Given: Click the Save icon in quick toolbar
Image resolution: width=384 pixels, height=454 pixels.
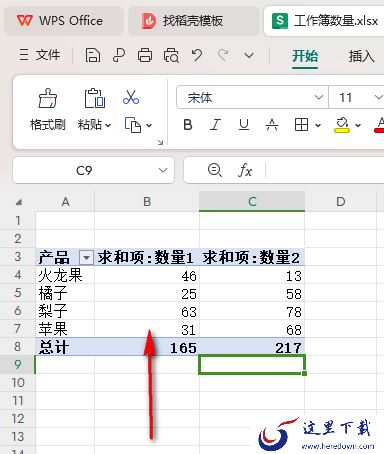Looking at the screenshot, I should click(x=93, y=55).
